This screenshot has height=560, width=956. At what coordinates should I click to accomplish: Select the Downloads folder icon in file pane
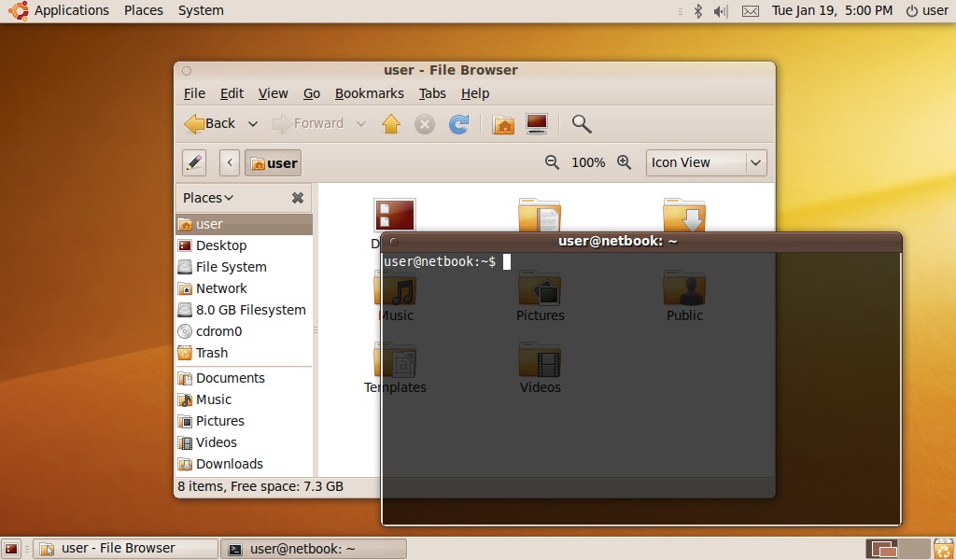[x=684, y=215]
